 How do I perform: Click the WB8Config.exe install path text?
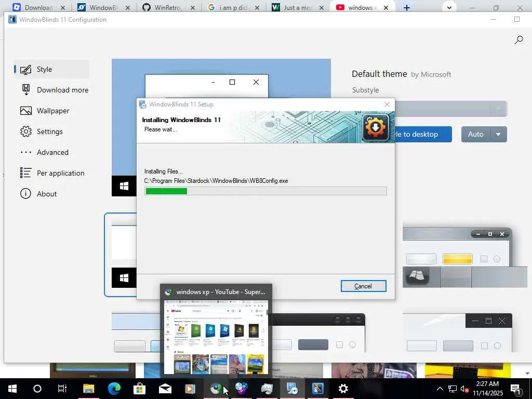[216, 181]
